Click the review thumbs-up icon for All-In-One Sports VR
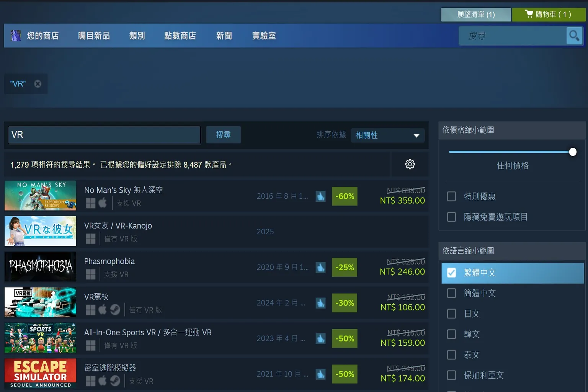This screenshot has height=392, width=588. pyautogui.click(x=320, y=339)
